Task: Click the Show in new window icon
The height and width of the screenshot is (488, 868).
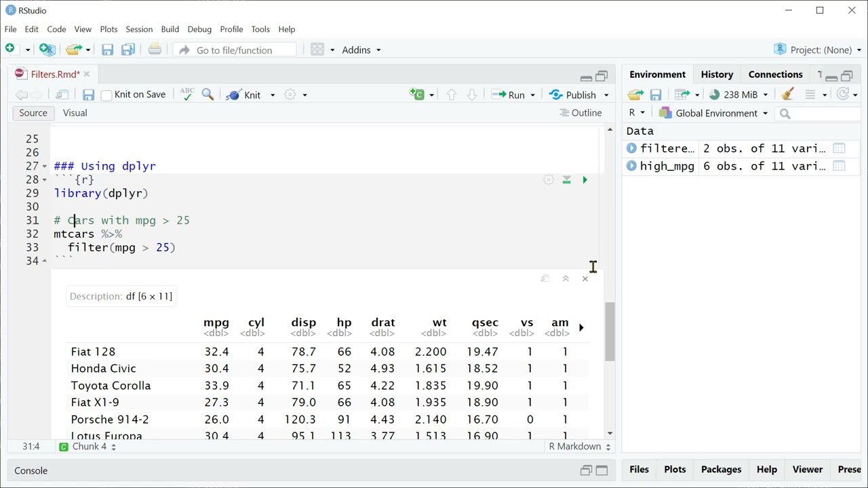Action: (x=62, y=95)
